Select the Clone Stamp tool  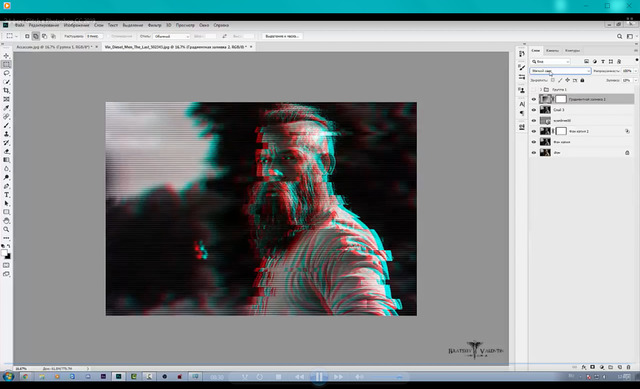(x=6, y=134)
